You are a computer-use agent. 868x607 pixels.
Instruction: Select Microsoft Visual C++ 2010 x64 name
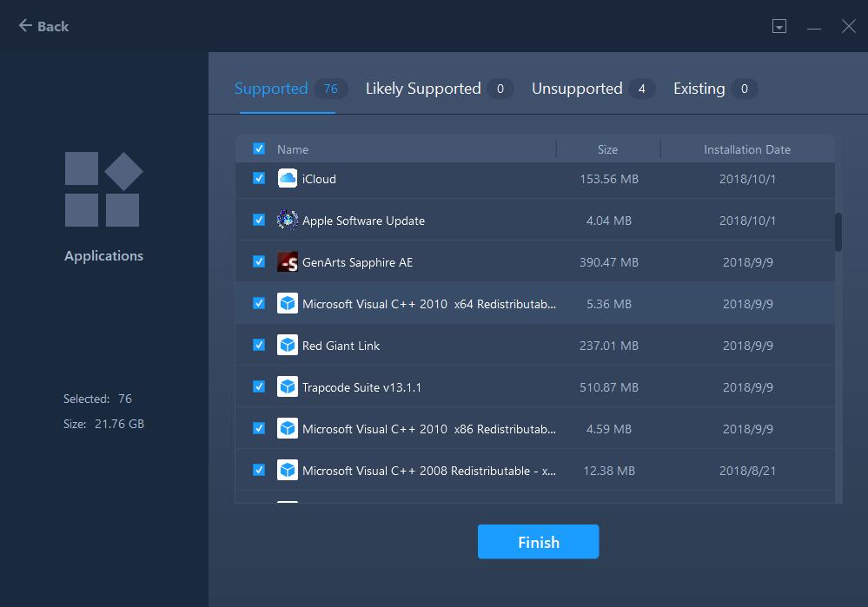click(429, 304)
